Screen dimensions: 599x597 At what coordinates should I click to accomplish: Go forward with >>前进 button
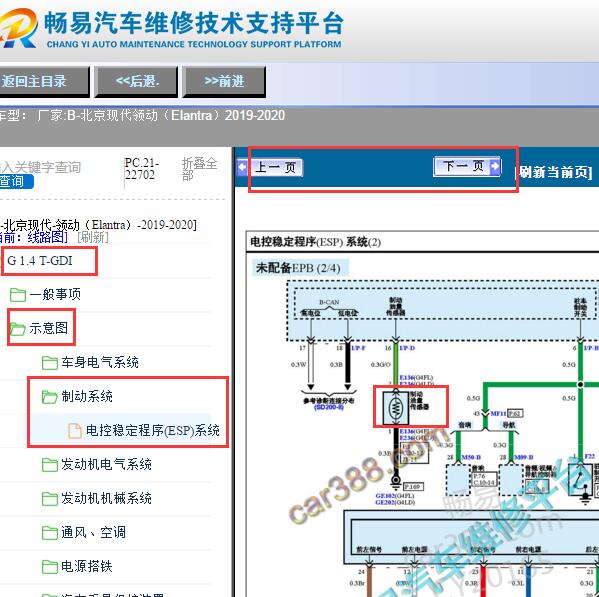pos(224,81)
